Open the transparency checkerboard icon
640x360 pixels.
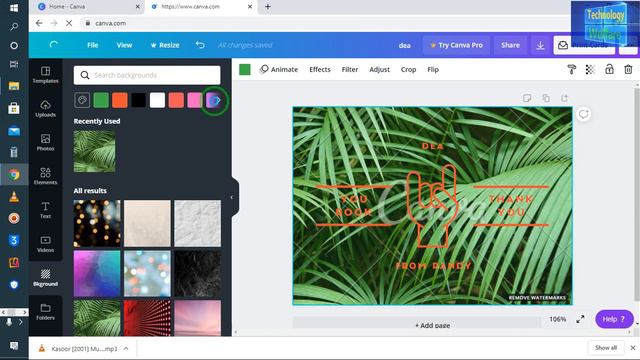click(590, 69)
